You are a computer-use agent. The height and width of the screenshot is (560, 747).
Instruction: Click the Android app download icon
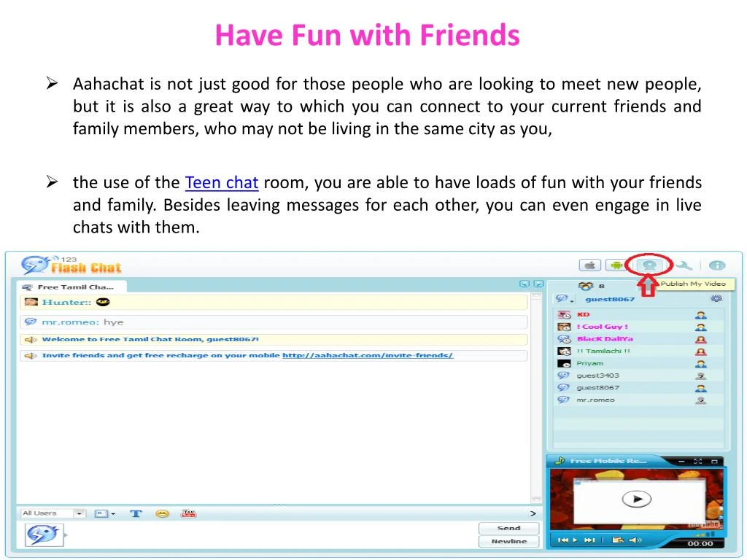(616, 265)
